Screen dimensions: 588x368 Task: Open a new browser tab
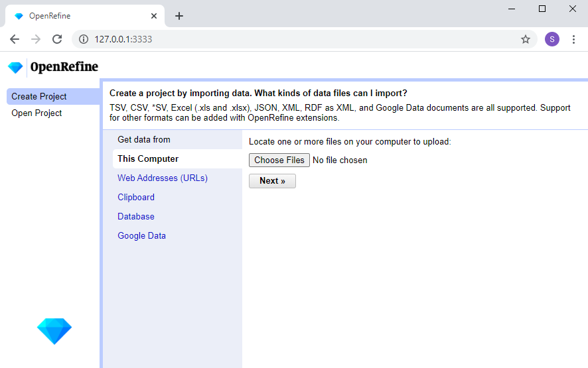179,16
